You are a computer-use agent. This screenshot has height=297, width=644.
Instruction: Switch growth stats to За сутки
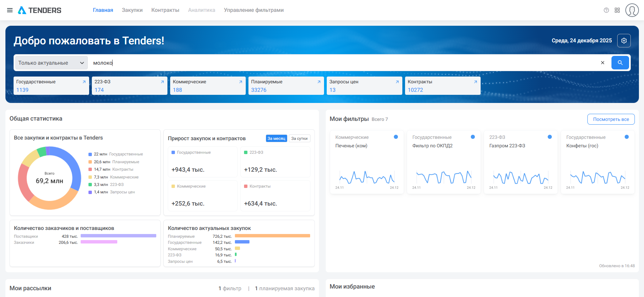click(299, 139)
